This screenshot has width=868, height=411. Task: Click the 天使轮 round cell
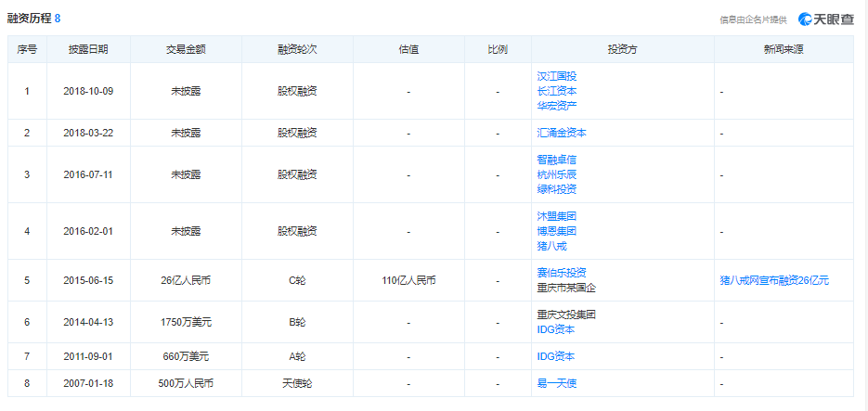[297, 383]
